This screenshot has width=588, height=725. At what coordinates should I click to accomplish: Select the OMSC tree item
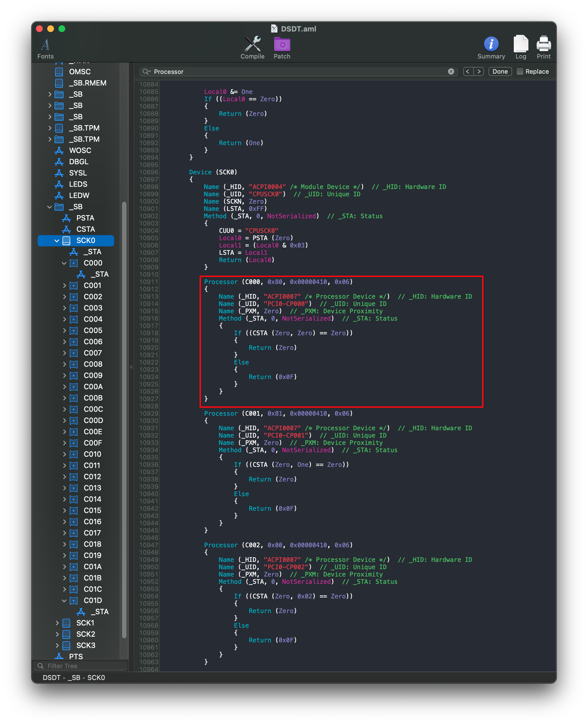[x=80, y=72]
